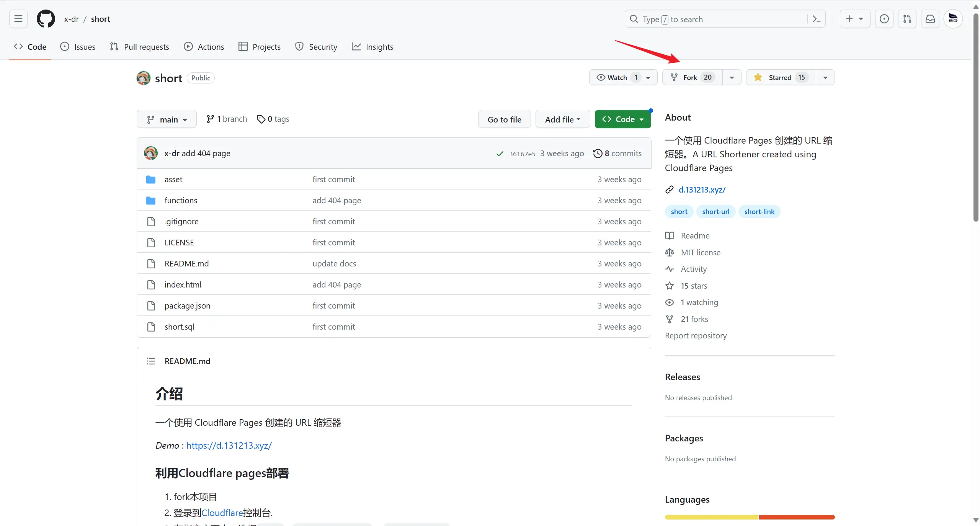Screen dimensions: 980x526
Task: Click the pulse icon next to Activity
Action: (670, 269)
